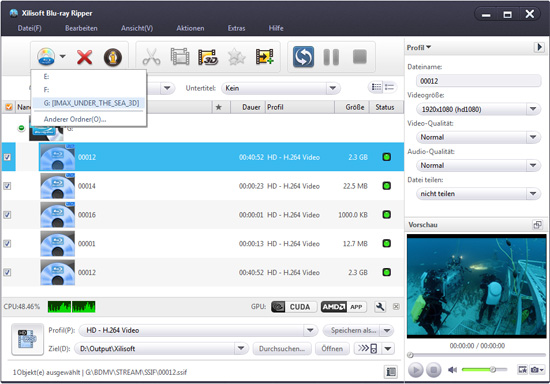Collapse the G: disc tree node

pyautogui.click(x=21, y=128)
